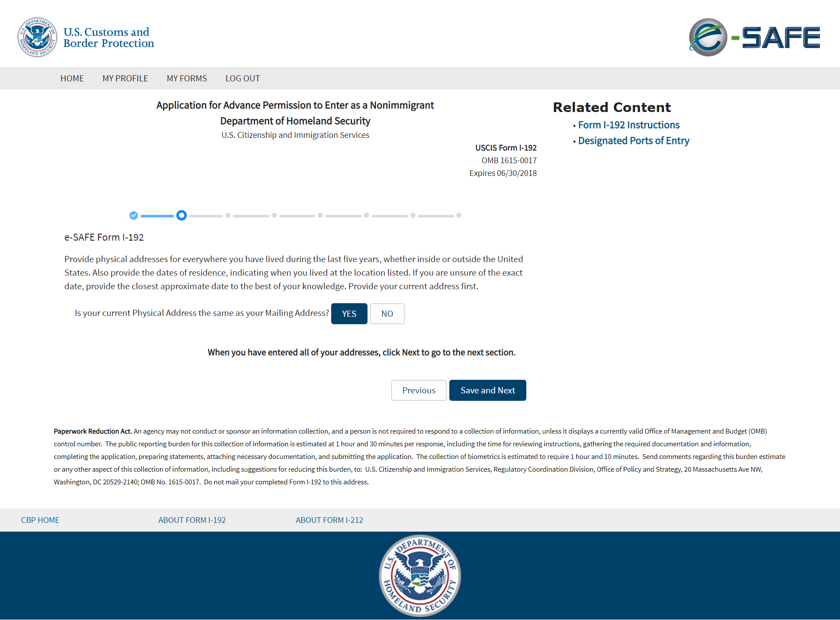Image resolution: width=840 pixels, height=620 pixels.
Task: Click LOG OUT in navigation bar
Action: pos(242,78)
